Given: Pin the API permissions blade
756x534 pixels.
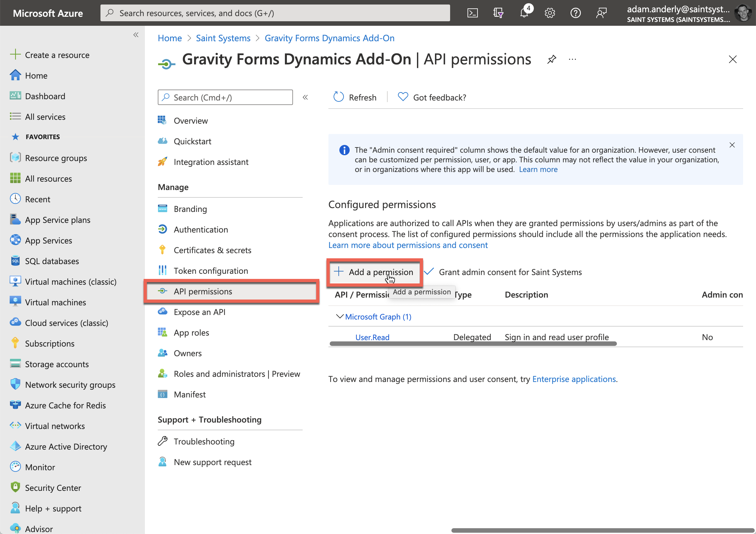Looking at the screenshot, I should point(552,59).
